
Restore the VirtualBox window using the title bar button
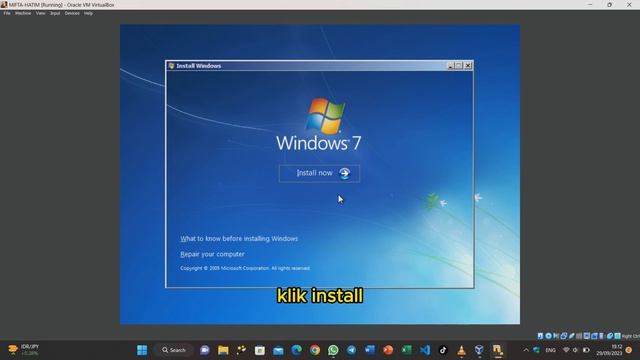pyautogui.click(x=609, y=5)
